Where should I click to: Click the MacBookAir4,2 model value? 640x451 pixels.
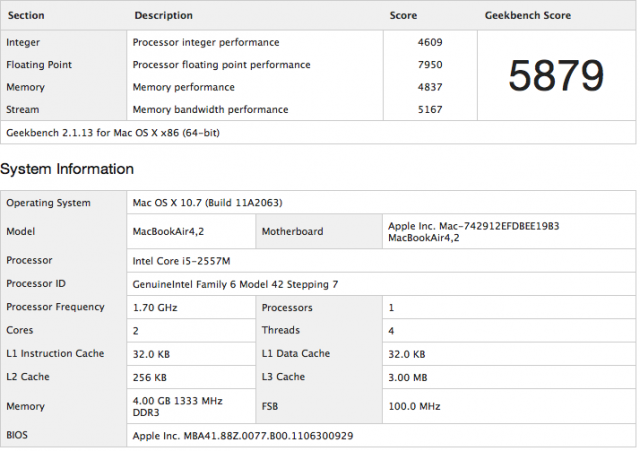point(168,231)
